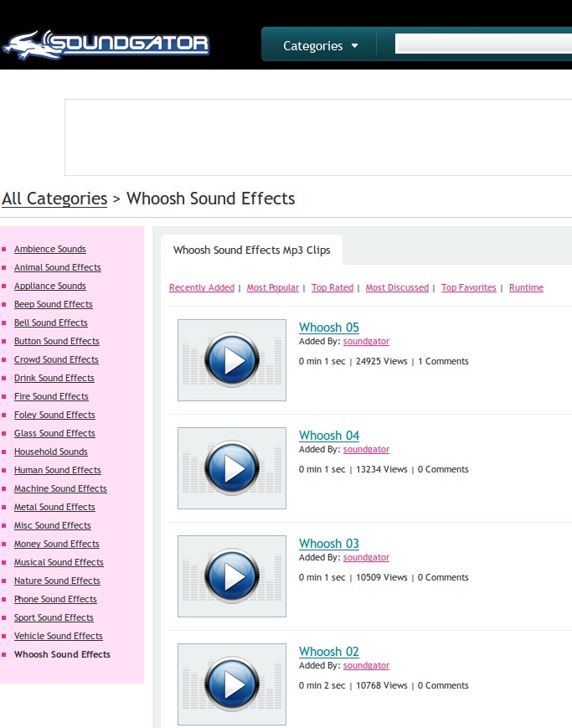572x728 pixels.
Task: Sort clips by Top Rated
Action: (x=332, y=287)
